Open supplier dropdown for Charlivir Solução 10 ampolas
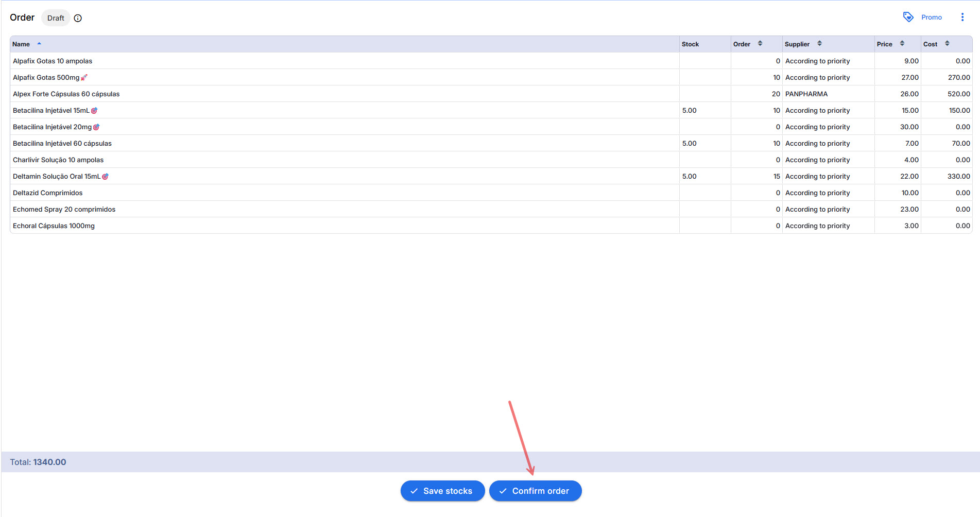This screenshot has width=980, height=517. click(828, 160)
